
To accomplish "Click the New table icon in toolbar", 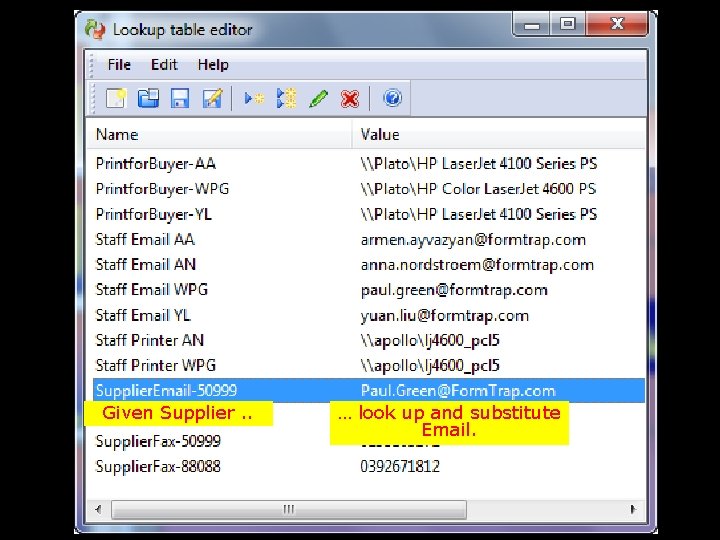I will tap(116, 98).
